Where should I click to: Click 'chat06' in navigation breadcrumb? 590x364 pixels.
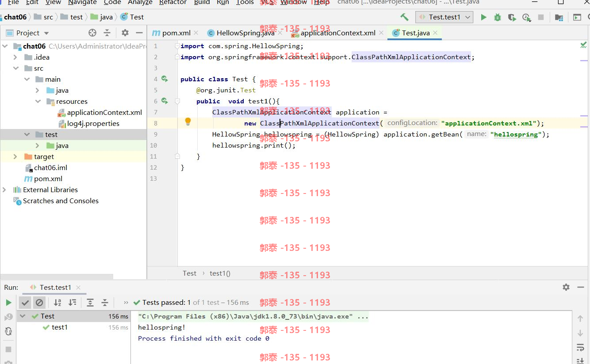(x=15, y=17)
